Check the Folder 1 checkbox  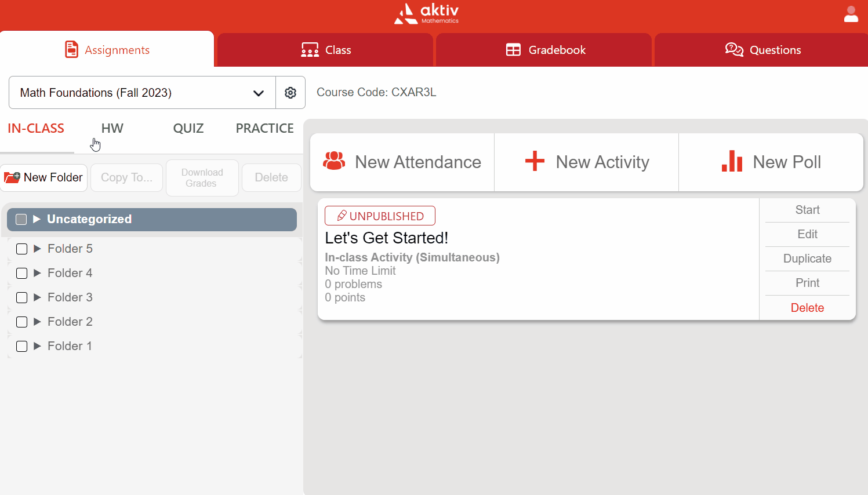point(21,346)
